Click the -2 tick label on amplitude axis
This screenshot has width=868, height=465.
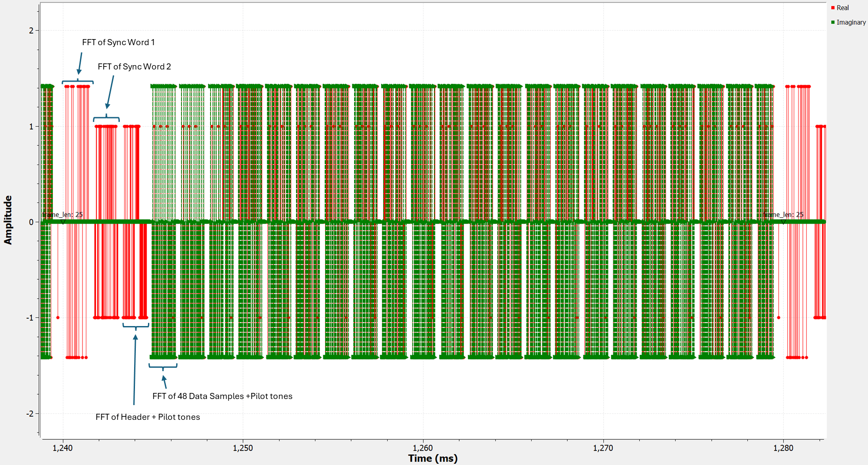pos(30,413)
